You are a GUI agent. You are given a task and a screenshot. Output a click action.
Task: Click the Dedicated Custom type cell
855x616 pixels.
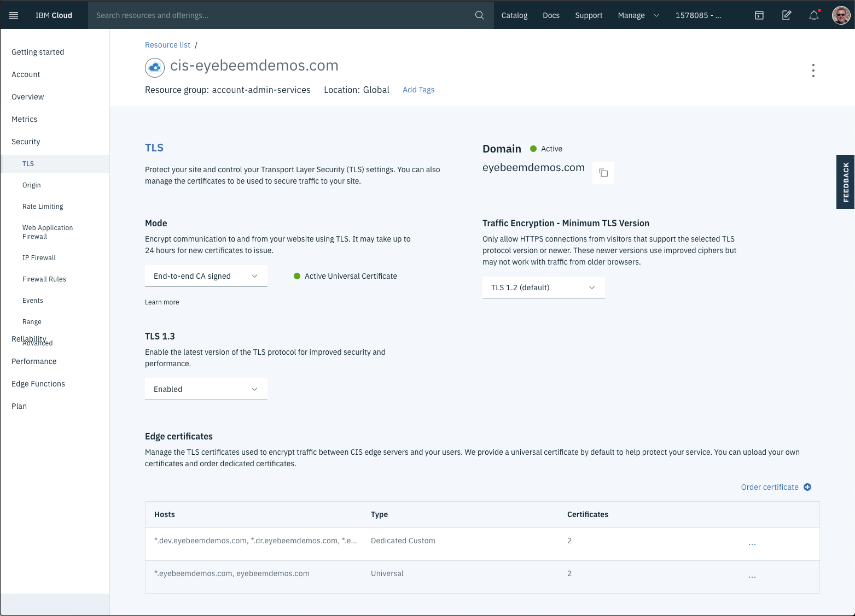click(403, 541)
